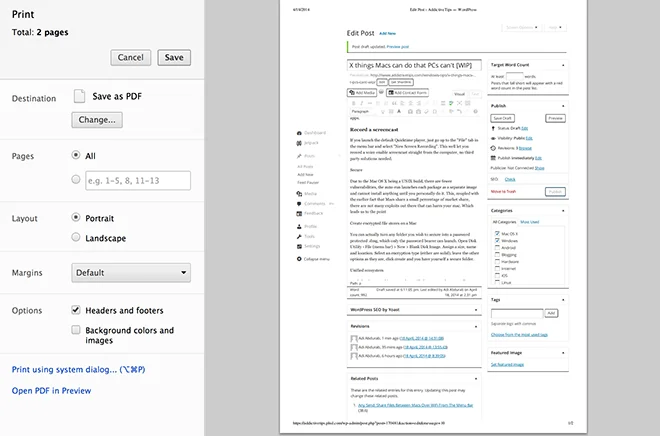Viewport: 660px width, 436px height.
Task: Click the Add Media icon in preview
Action: coord(352,93)
